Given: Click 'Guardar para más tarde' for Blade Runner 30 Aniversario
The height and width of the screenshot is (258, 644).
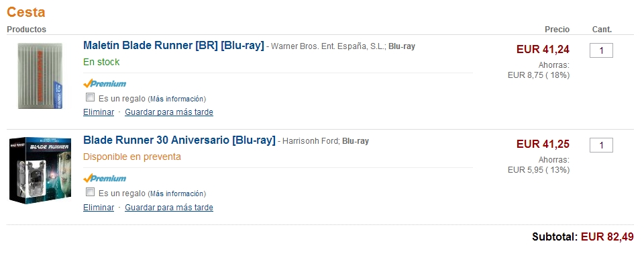Looking at the screenshot, I should 169,207.
